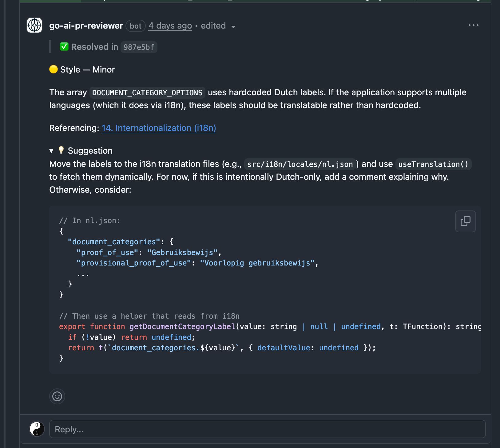The height and width of the screenshot is (448, 500).
Task: Click the yellow Style severity dot
Action: point(53,69)
